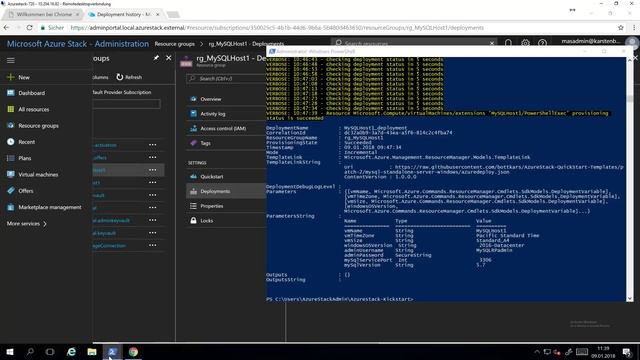The height and width of the screenshot is (360, 640).
Task: Click the Search resources box
Action: pos(414,43)
